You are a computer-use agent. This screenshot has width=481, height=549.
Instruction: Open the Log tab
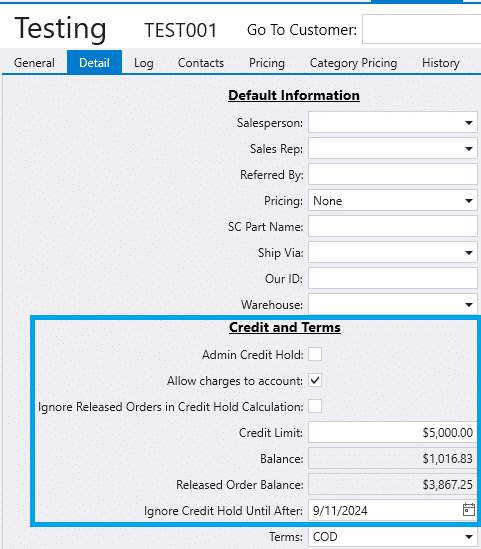point(144,63)
